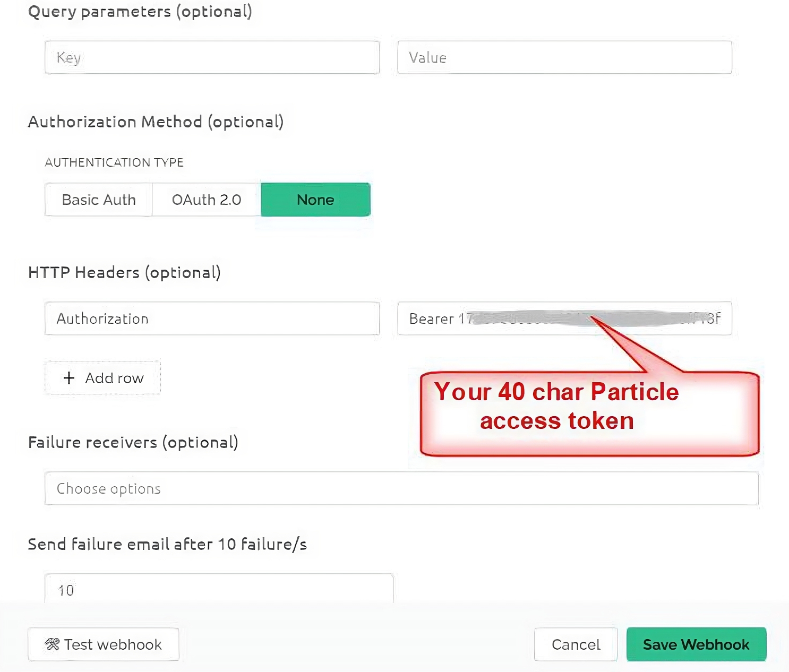The height and width of the screenshot is (672, 789).
Task: Edit the Authorization header name field
Action: pos(212,318)
